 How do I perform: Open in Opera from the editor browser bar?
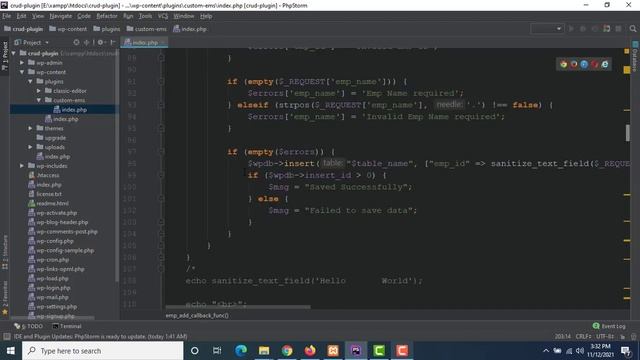(594, 64)
